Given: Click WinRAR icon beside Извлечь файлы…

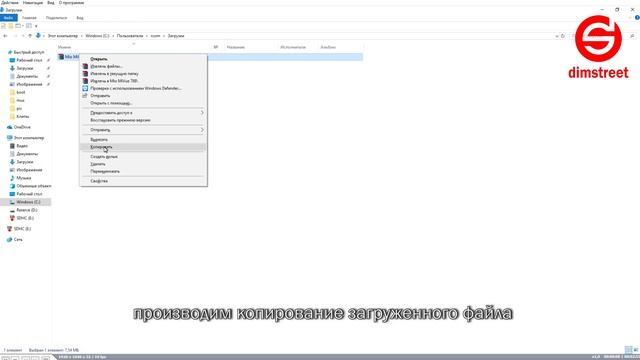Looking at the screenshot, I should pyautogui.click(x=85, y=66).
